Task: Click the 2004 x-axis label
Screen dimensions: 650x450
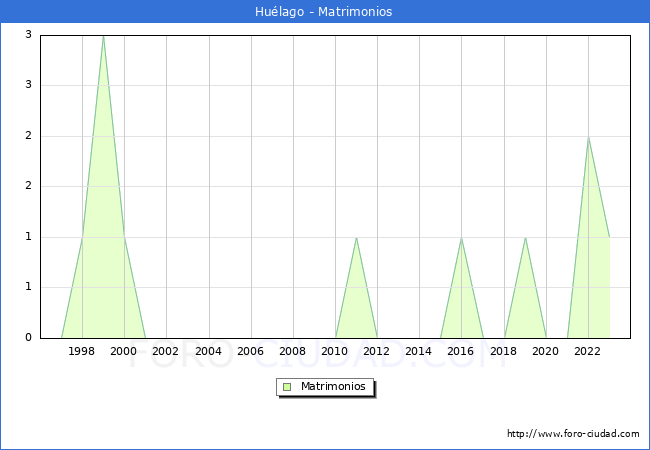Action: [x=208, y=351]
